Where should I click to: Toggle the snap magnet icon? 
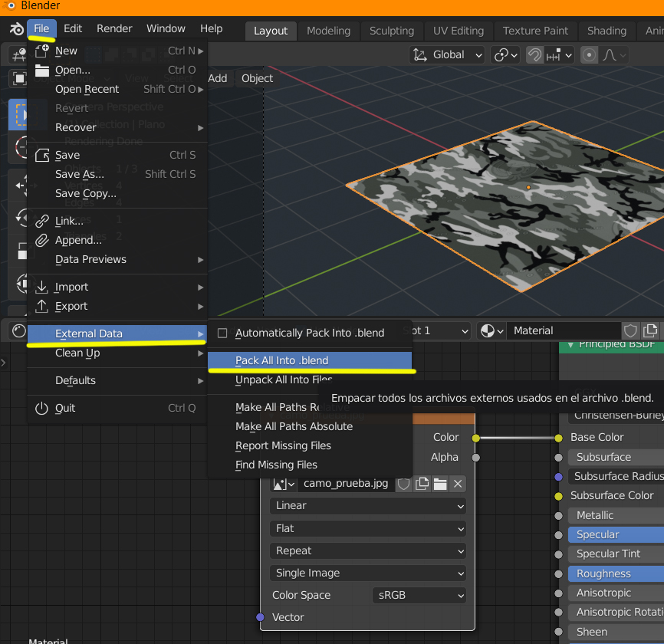[535, 55]
